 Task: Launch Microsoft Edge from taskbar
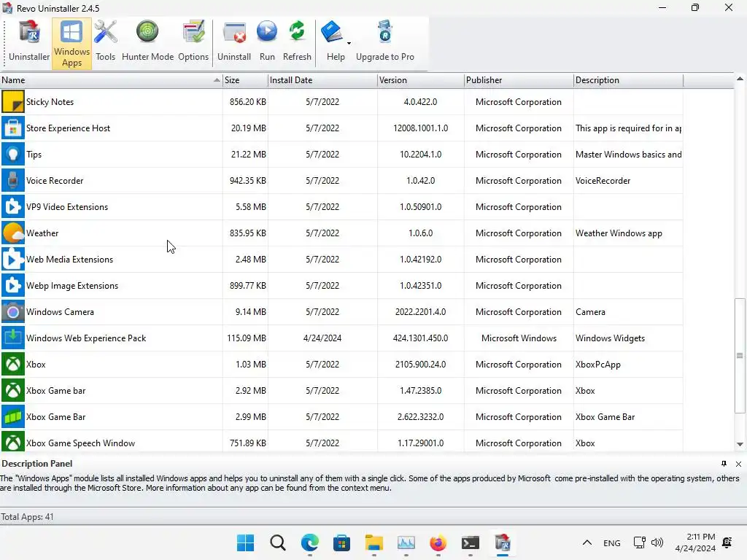(309, 542)
